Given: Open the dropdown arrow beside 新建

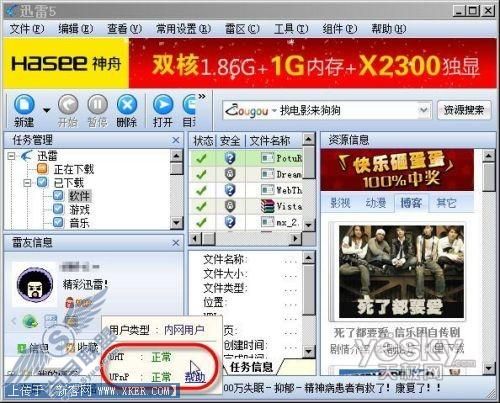Looking at the screenshot, I should pos(47,110).
